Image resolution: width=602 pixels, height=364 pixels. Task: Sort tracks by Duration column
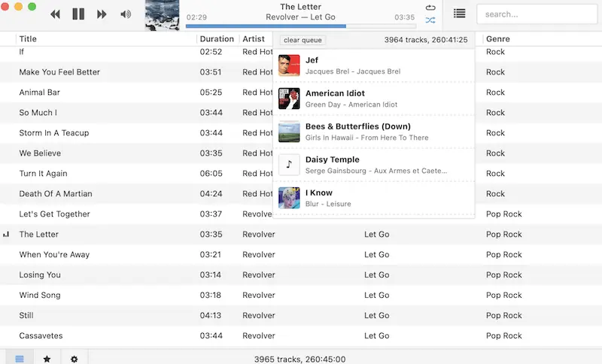click(x=217, y=39)
